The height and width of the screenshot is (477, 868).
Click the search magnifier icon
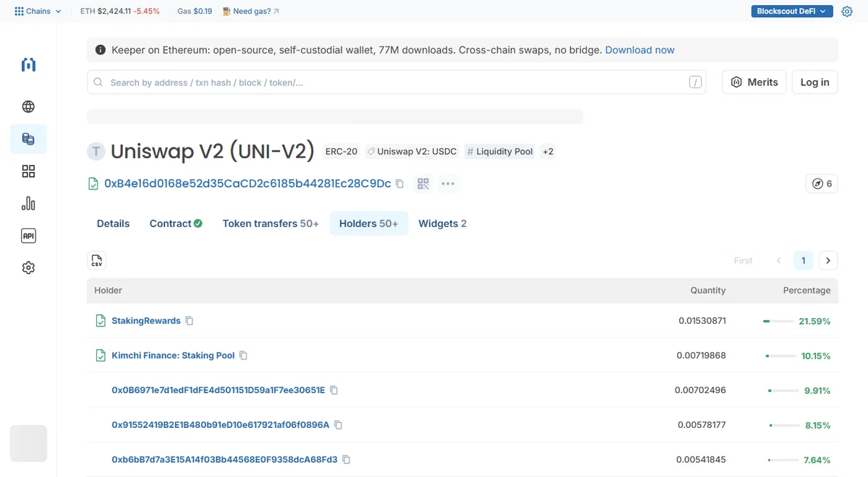pyautogui.click(x=98, y=82)
